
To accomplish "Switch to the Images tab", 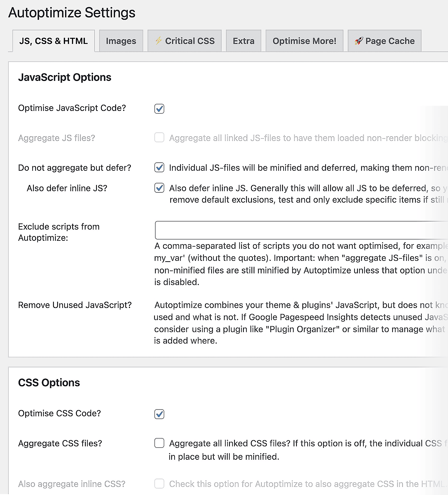I will [x=121, y=41].
